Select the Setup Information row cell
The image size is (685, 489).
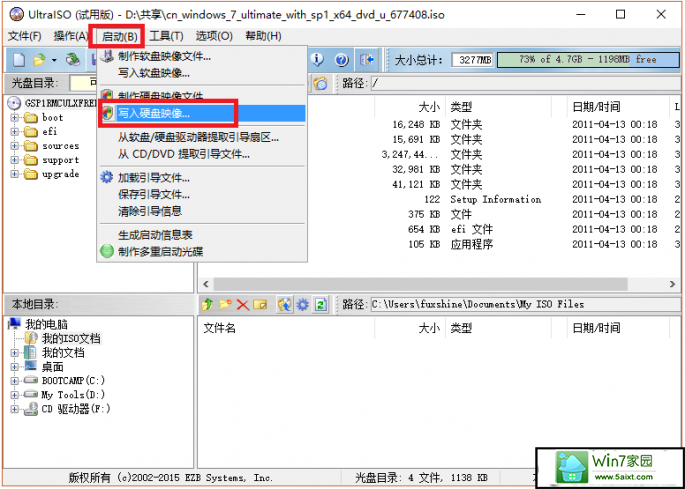click(496, 199)
